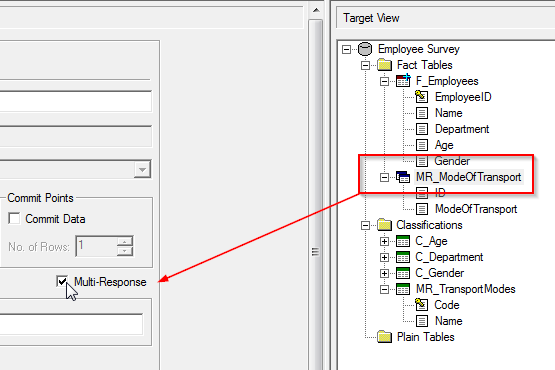
Task: Collapse the F_Employees tree node
Action: click(384, 81)
